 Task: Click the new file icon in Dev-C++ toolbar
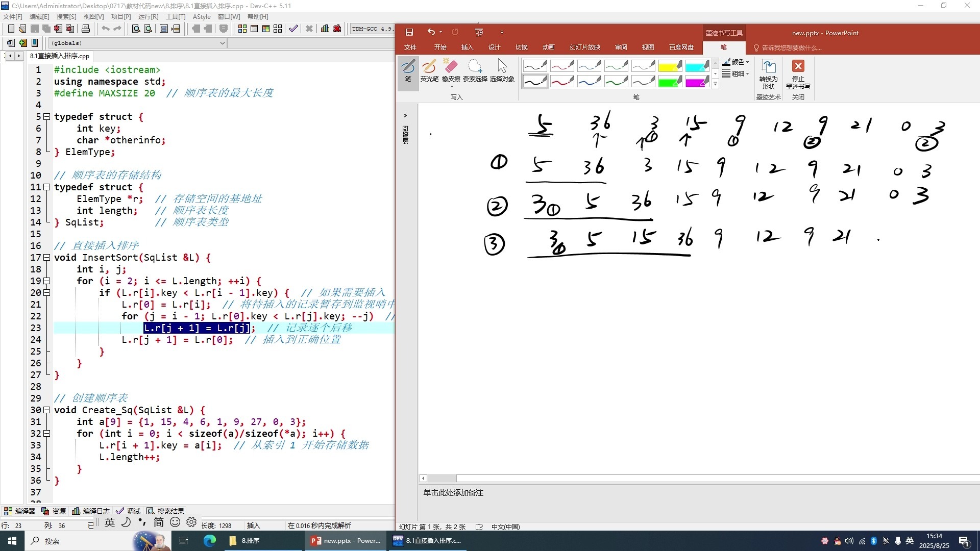pos(11,29)
